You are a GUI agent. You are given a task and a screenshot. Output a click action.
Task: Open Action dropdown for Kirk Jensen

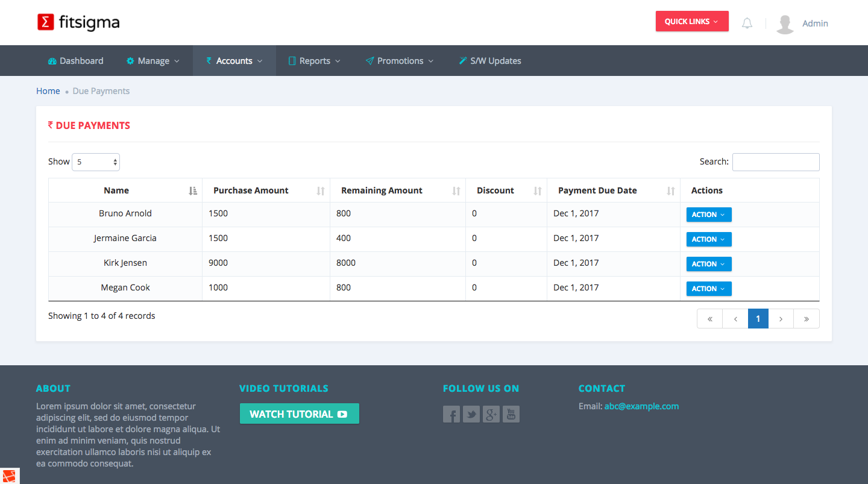click(709, 264)
